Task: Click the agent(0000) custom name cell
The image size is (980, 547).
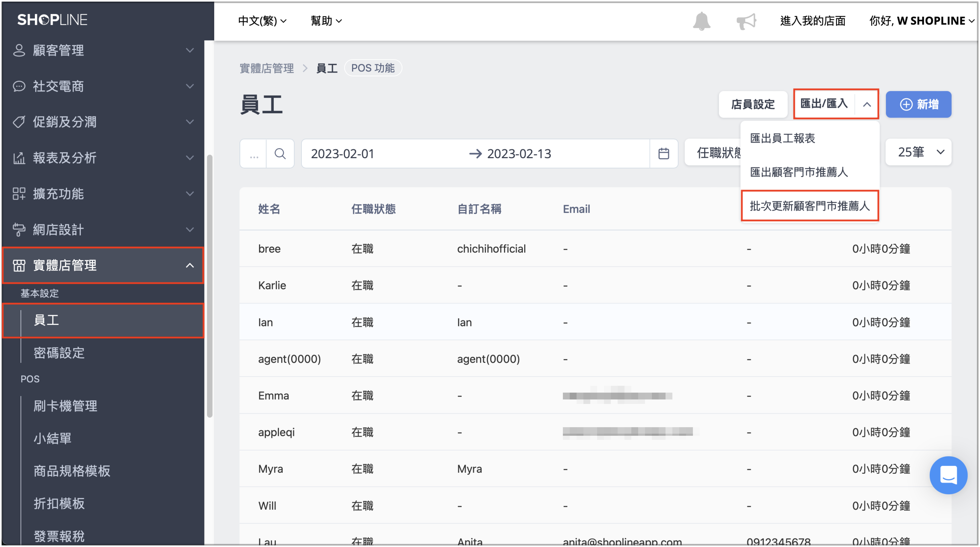Action: [488, 359]
